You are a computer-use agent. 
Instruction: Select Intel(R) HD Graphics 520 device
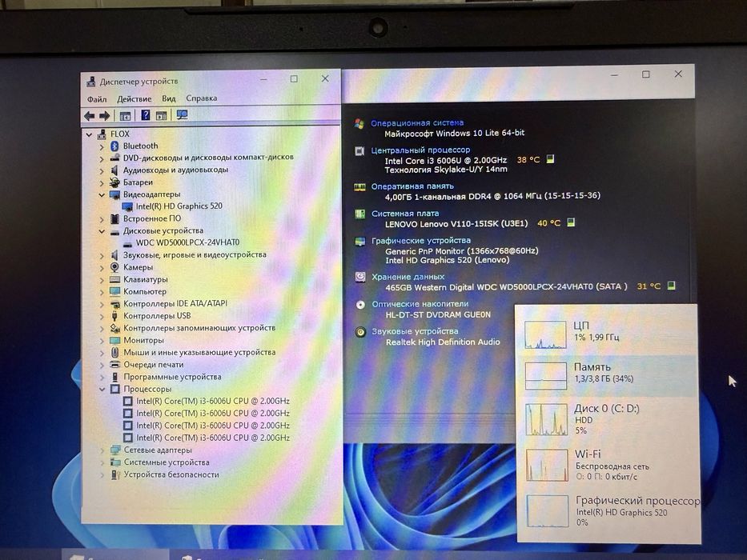click(x=179, y=206)
